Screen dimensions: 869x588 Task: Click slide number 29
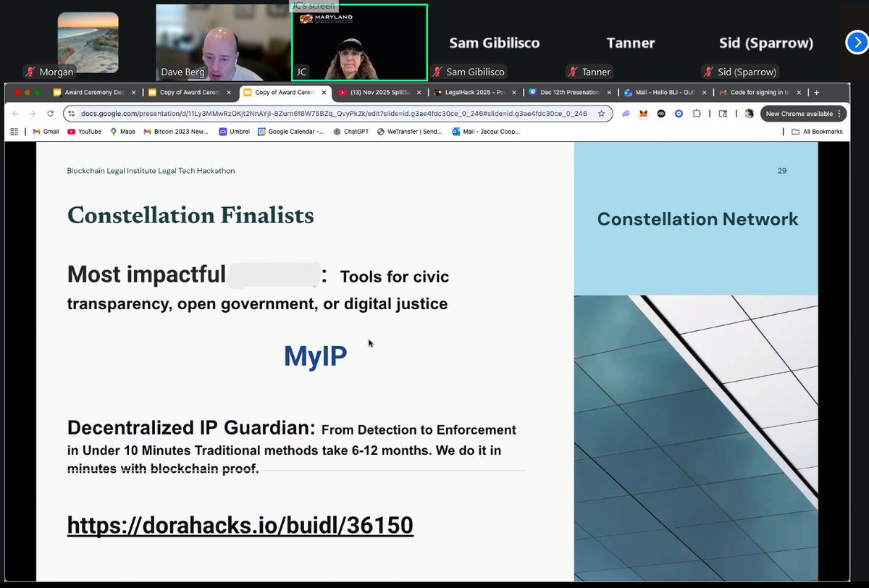point(782,171)
